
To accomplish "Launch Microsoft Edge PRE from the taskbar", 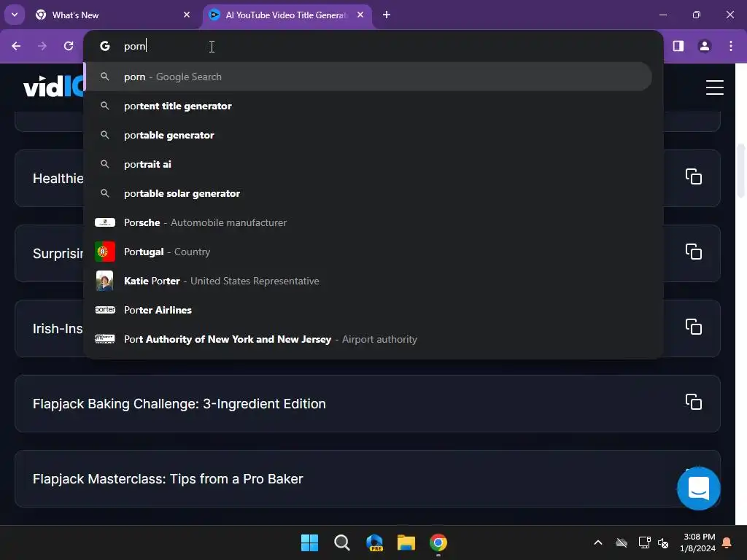I will [x=374, y=542].
